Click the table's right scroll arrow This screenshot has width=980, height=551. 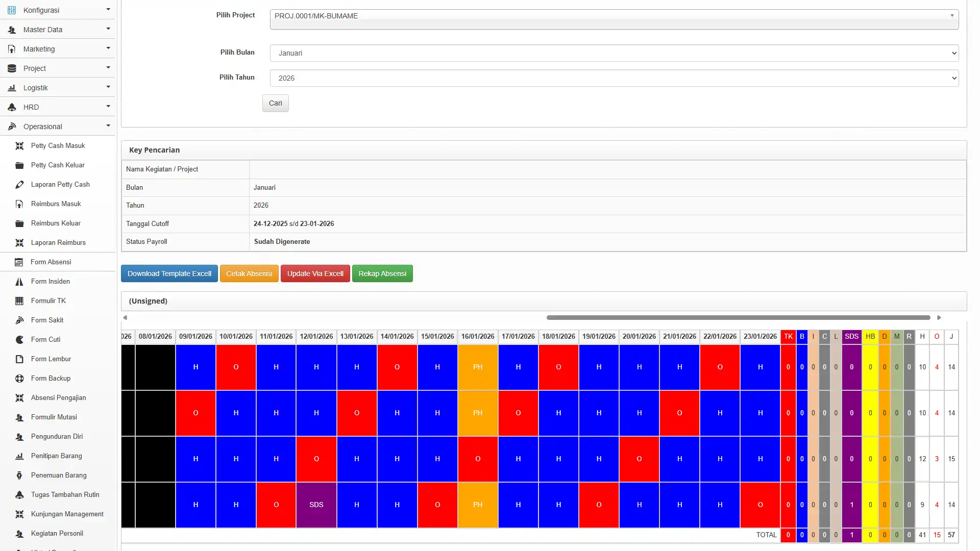tap(939, 317)
